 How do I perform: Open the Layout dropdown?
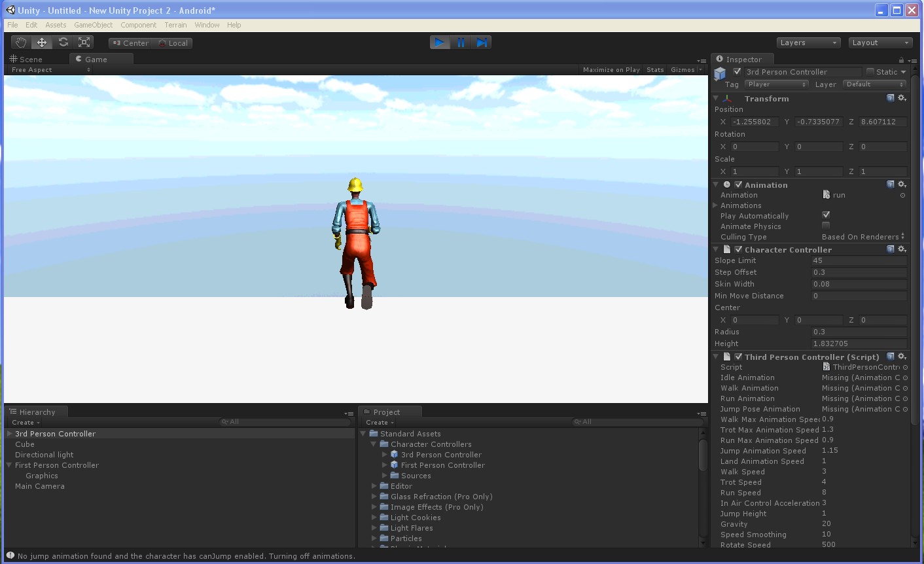(x=880, y=43)
